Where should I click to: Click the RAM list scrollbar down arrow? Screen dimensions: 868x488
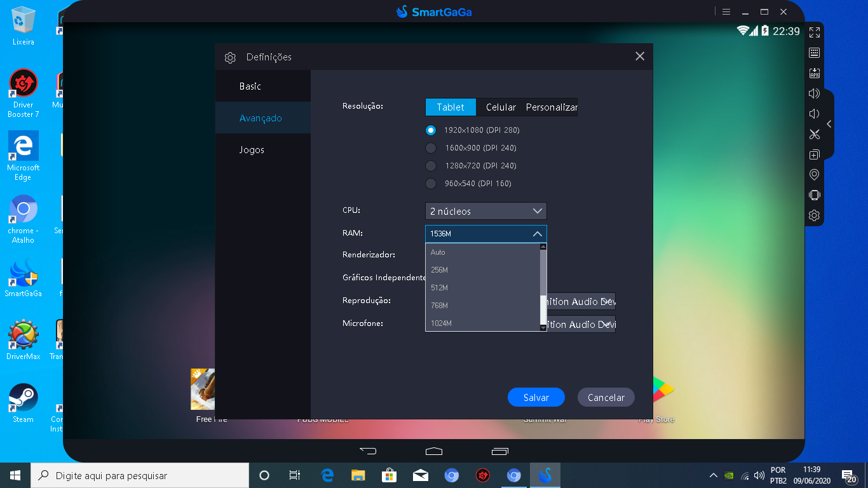543,327
